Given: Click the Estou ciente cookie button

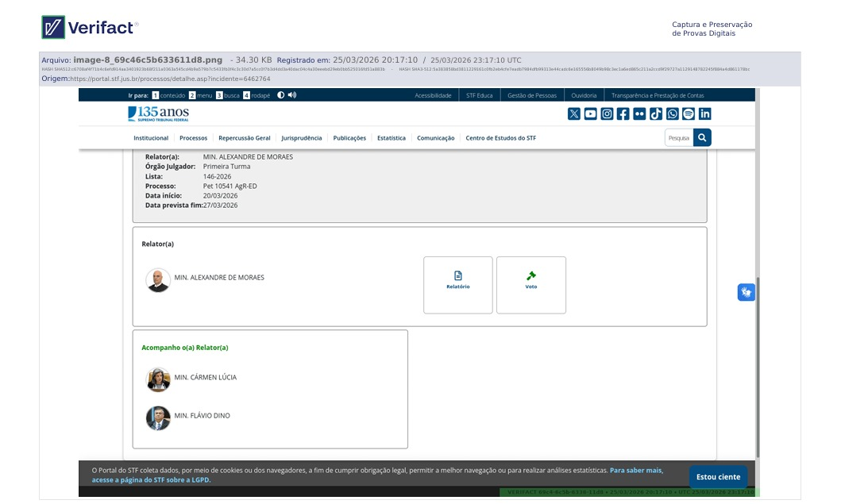Looking at the screenshot, I should (718, 477).
